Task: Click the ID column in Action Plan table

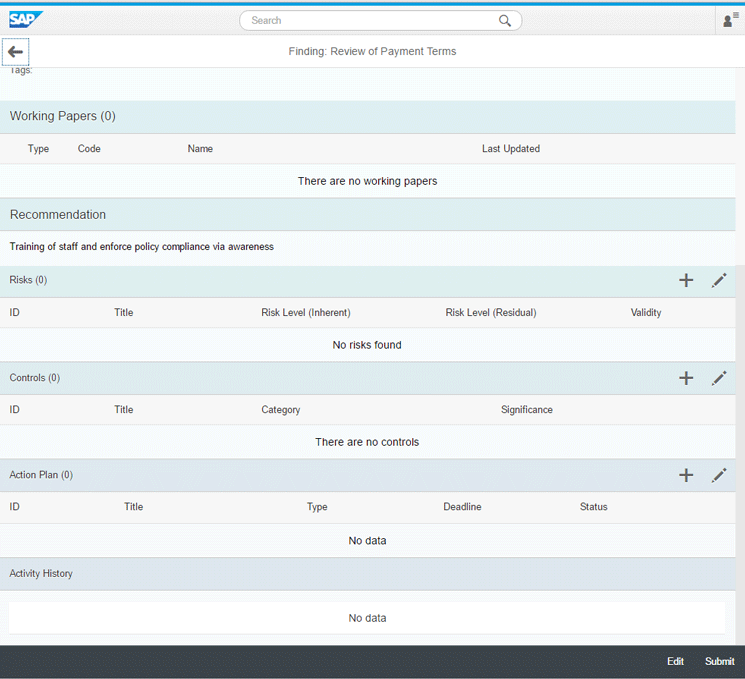Action: (x=15, y=507)
